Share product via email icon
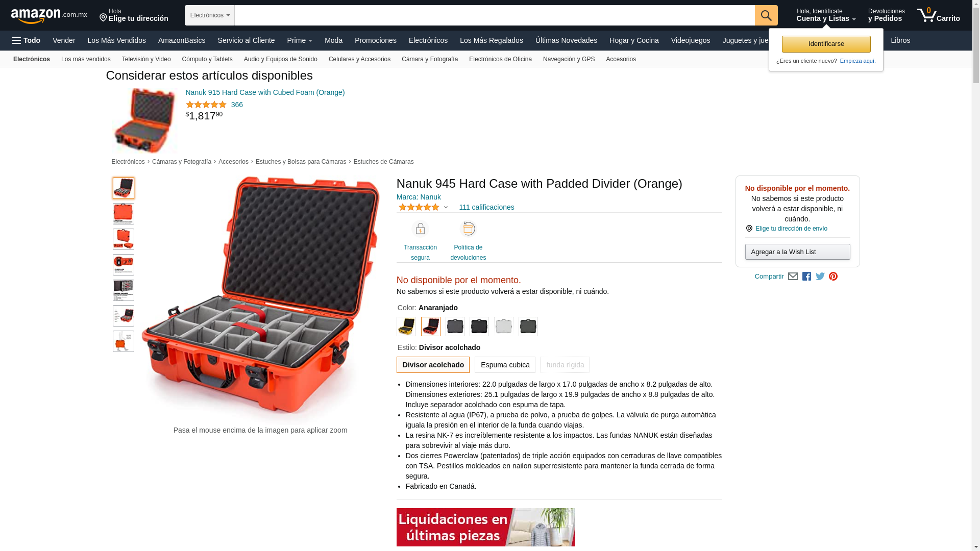The image size is (980, 551). 793,277
